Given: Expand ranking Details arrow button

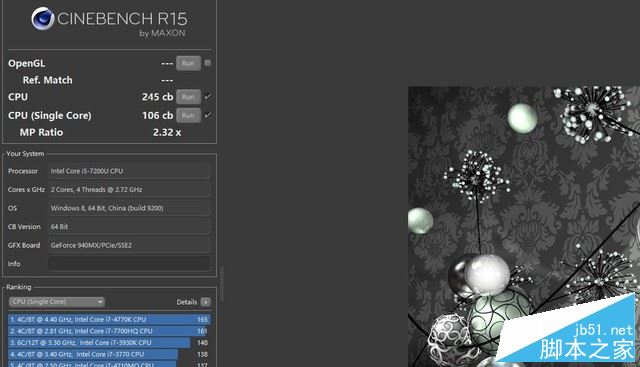Looking at the screenshot, I should pyautogui.click(x=206, y=302).
